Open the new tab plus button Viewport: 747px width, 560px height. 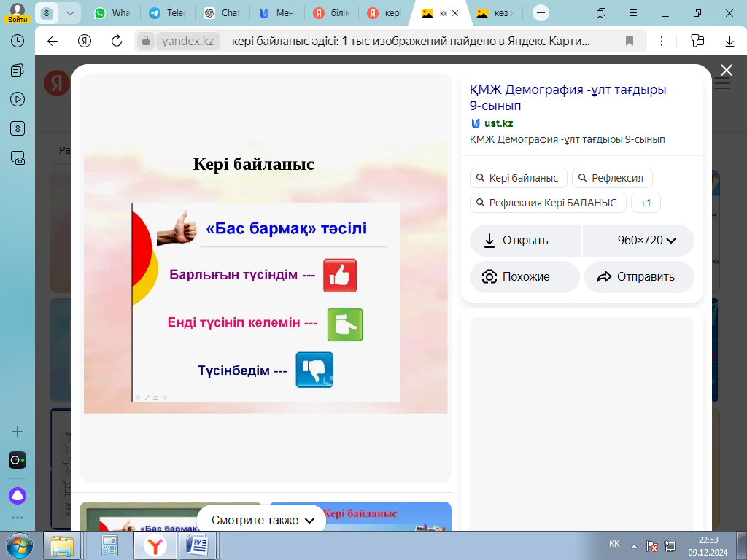click(541, 13)
